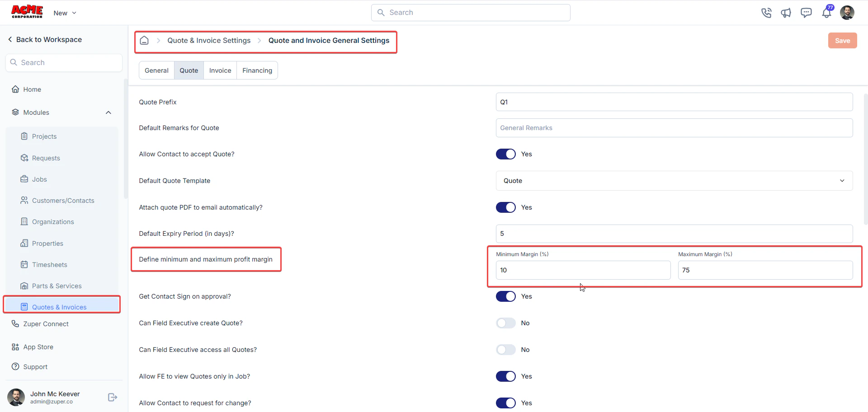
Task: Click the Quotes & Invoices calculator icon
Action: click(x=24, y=307)
